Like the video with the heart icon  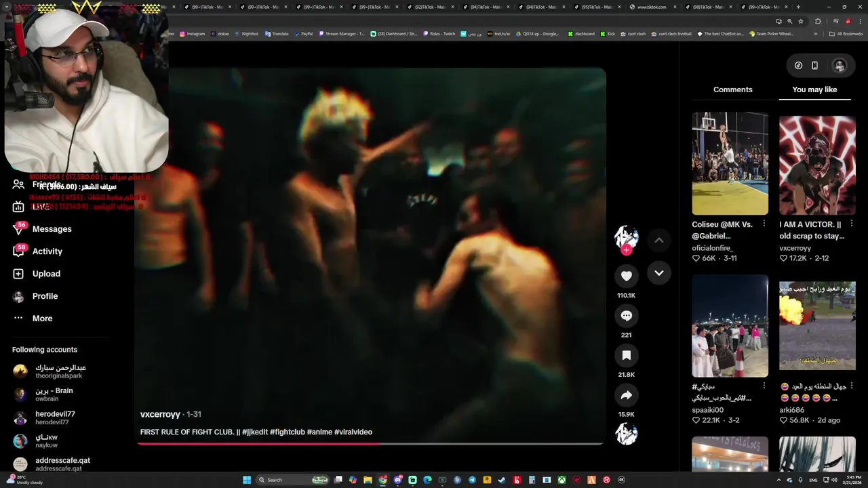626,276
